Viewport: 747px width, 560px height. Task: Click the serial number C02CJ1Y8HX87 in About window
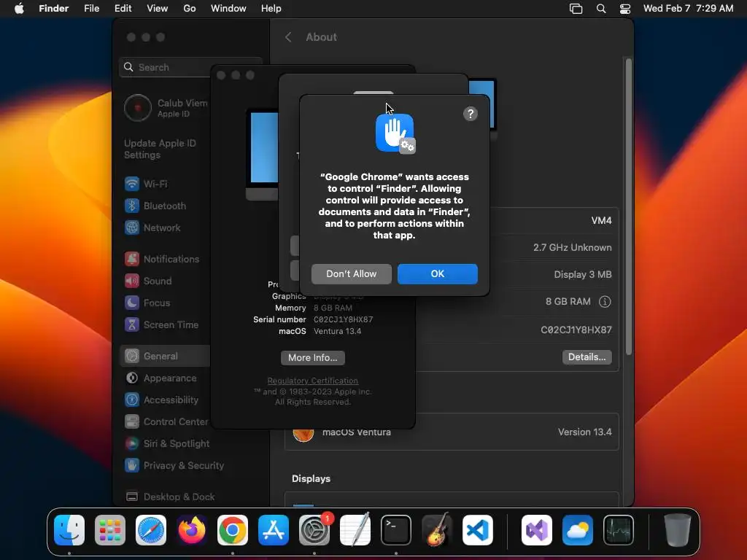tap(343, 319)
